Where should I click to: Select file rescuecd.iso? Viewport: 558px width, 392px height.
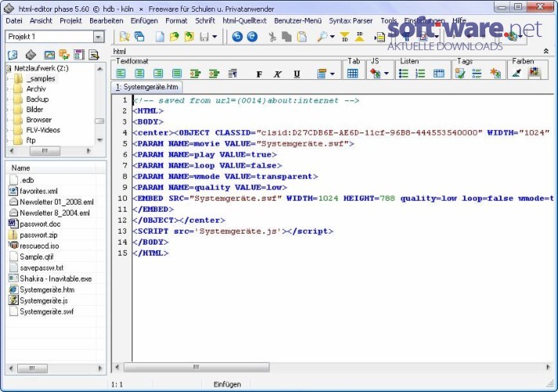[x=39, y=246]
